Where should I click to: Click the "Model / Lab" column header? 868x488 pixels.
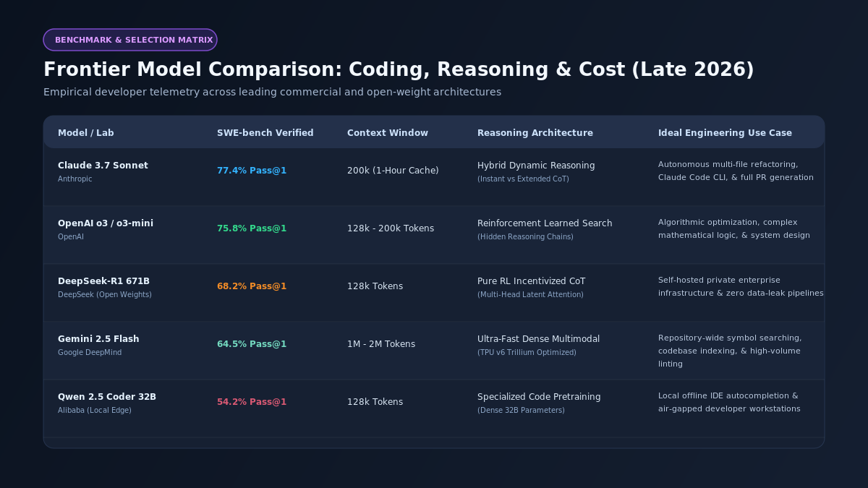coord(86,133)
